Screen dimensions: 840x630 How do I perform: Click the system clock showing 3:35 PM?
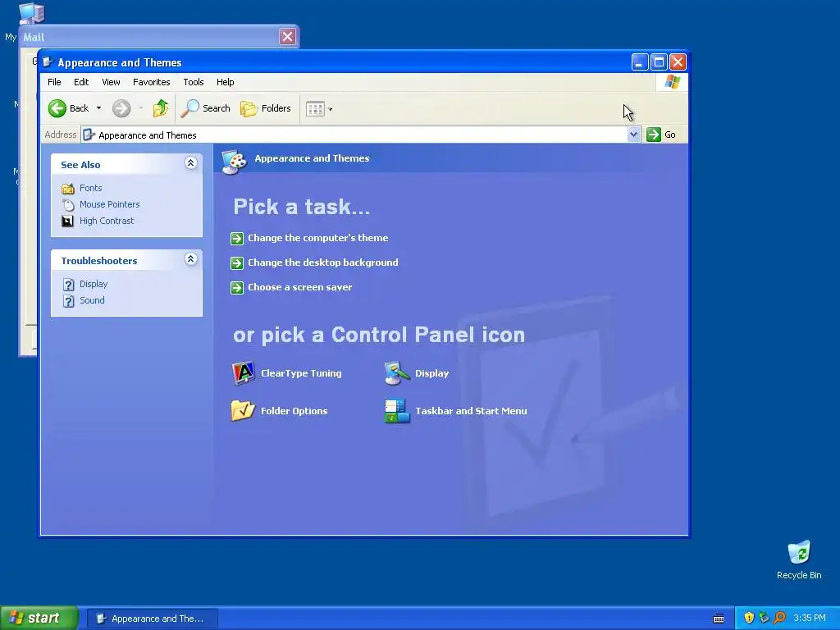tap(810, 619)
